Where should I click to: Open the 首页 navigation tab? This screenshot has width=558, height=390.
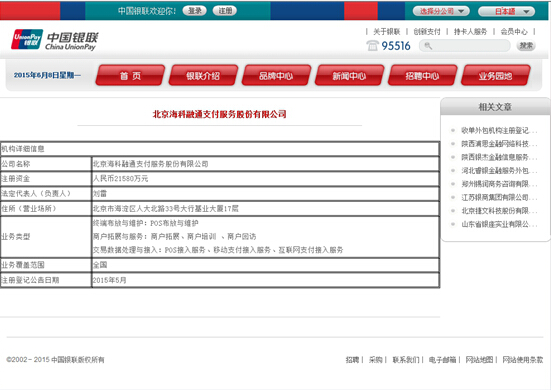[x=130, y=75]
